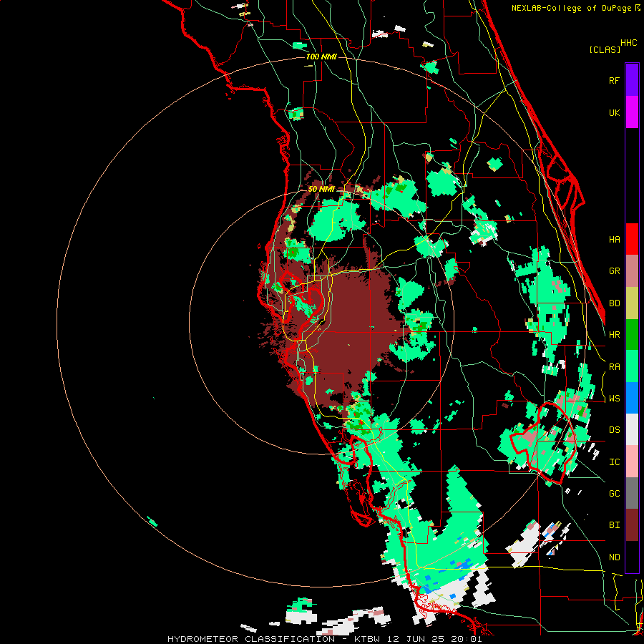Click the HA legend label
The width and height of the screenshot is (644, 644).
614,240
